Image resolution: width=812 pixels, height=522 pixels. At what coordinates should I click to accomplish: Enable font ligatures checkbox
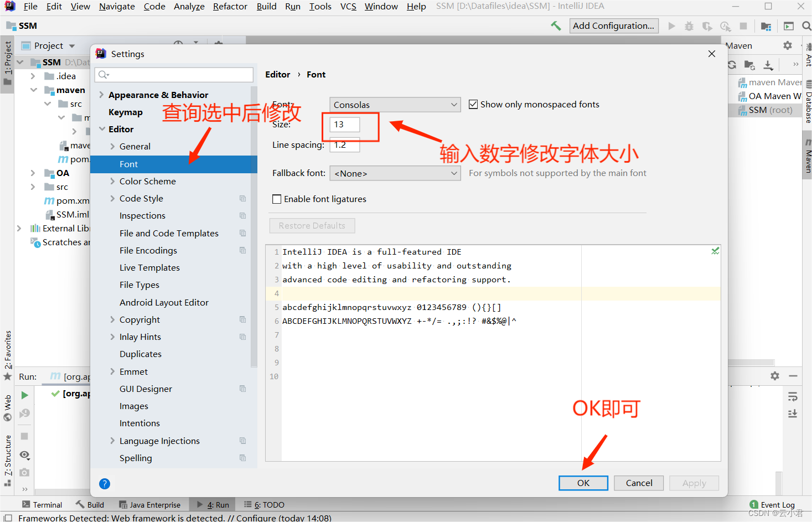click(277, 199)
